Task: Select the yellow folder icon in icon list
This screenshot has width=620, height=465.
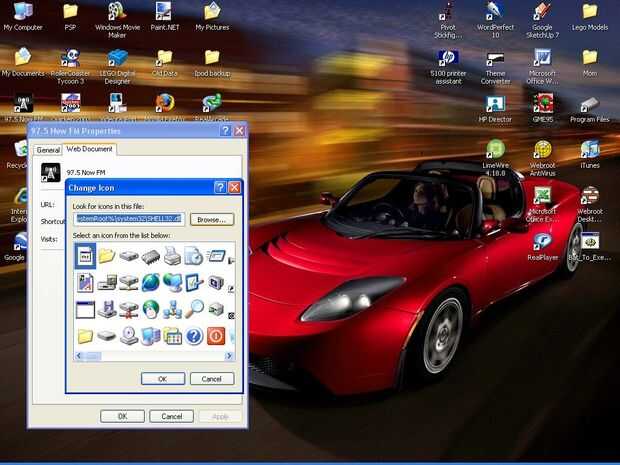Action: click(107, 256)
